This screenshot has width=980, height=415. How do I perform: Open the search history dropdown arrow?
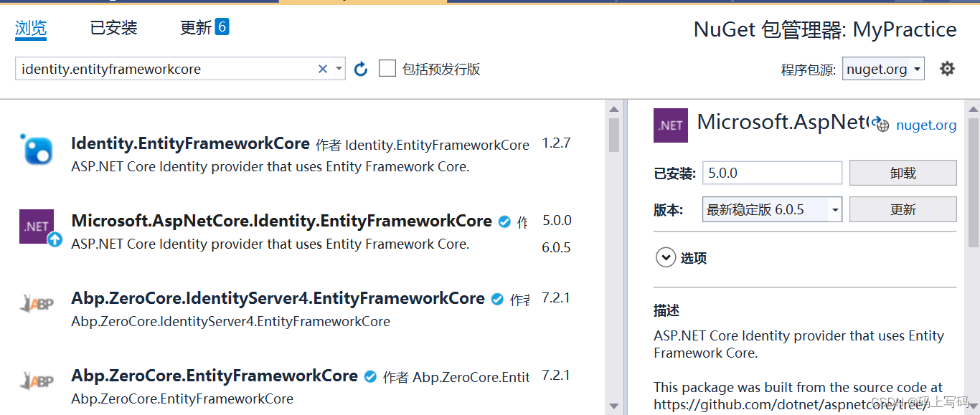[x=339, y=69]
